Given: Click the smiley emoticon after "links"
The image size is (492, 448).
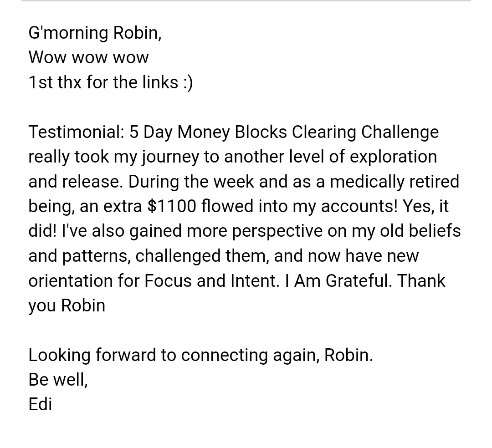Looking at the screenshot, I should (188, 82).
